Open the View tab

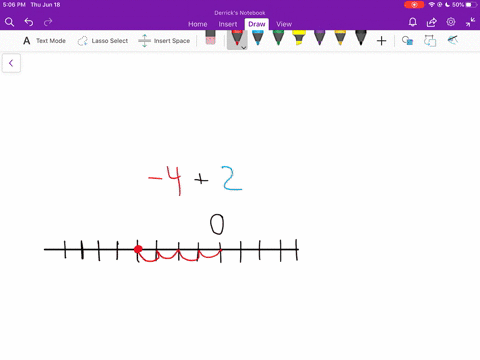click(284, 24)
